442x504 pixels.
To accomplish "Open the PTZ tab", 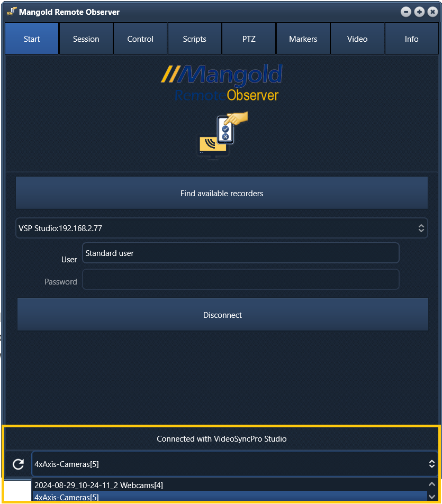I will pos(249,39).
